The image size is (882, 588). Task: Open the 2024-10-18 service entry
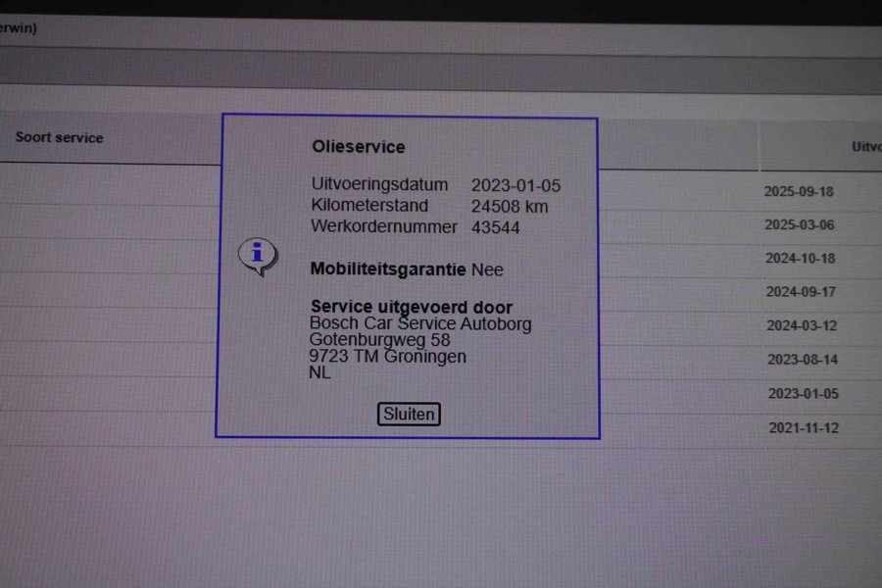pos(800,259)
